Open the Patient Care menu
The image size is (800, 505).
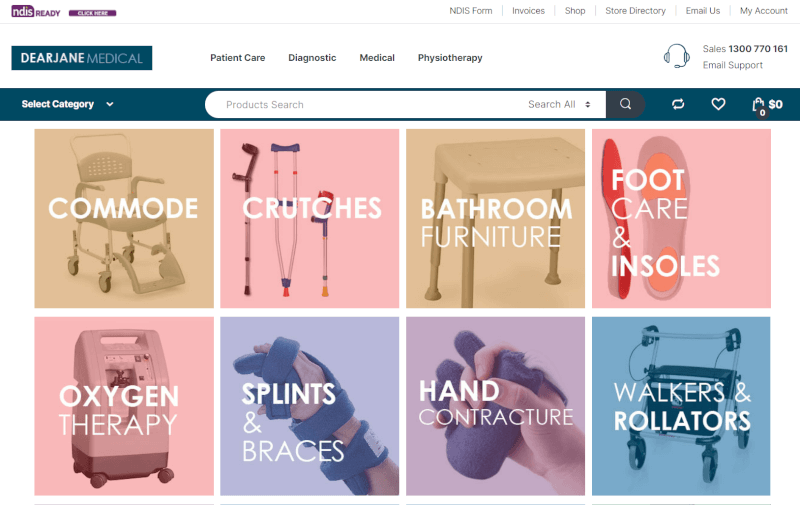[238, 58]
